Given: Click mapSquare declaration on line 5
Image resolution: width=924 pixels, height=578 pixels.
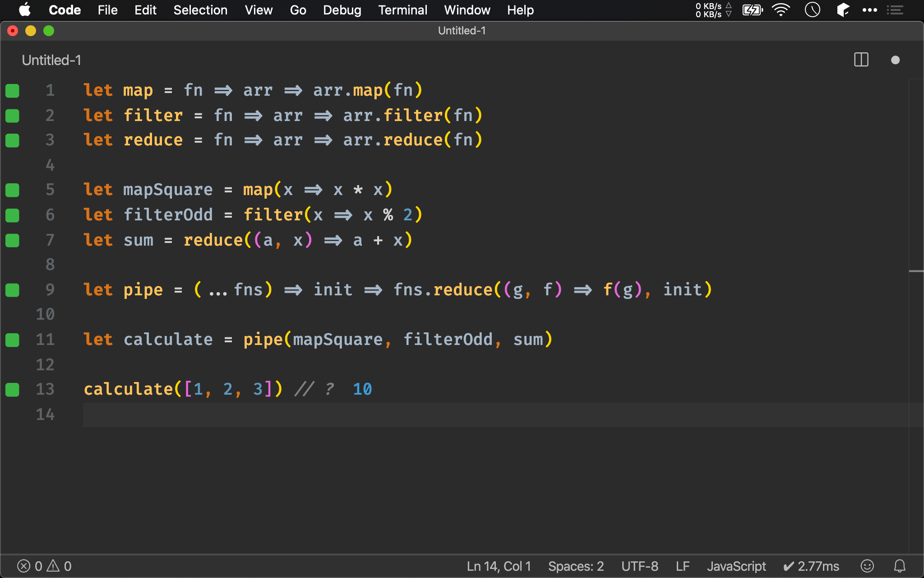Looking at the screenshot, I should (168, 190).
